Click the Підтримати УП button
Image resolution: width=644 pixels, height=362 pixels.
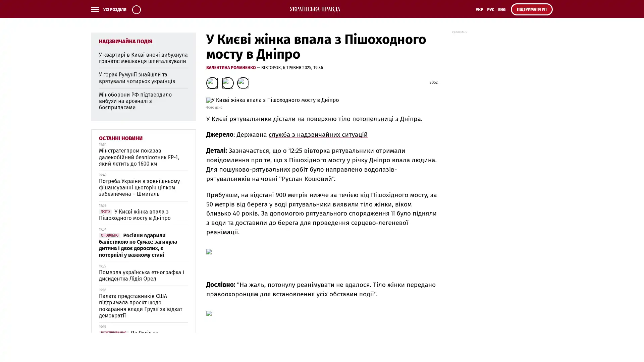click(531, 9)
